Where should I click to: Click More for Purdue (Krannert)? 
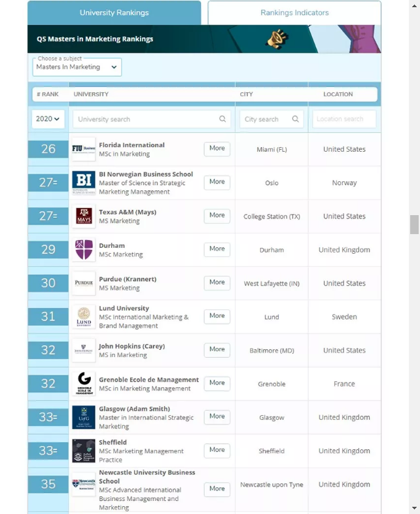[x=217, y=283]
